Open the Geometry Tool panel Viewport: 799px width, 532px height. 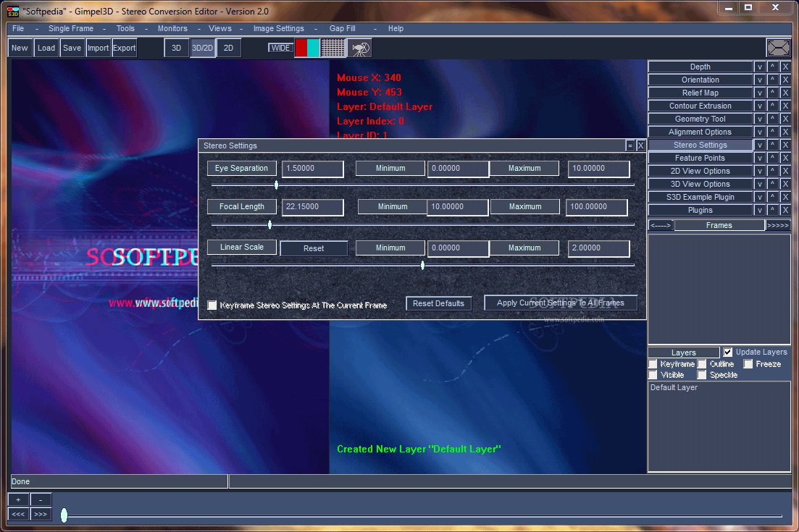(x=700, y=119)
